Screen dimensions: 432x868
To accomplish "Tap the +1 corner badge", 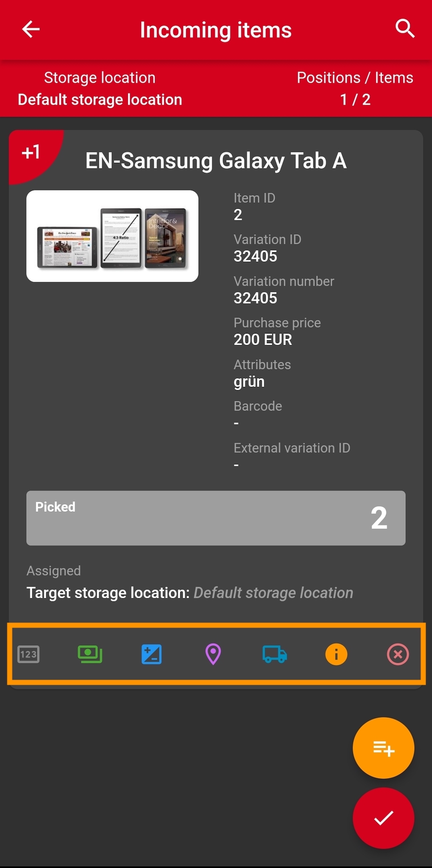I will 31,152.
